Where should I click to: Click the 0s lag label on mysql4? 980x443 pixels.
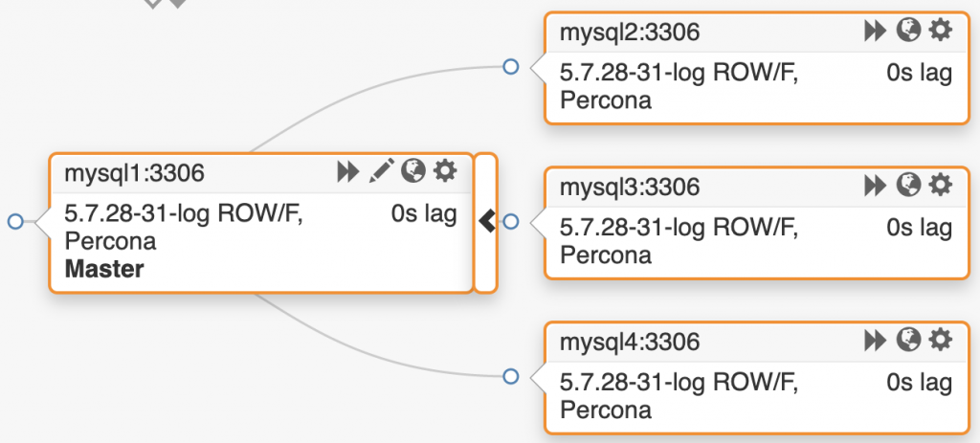tap(919, 383)
